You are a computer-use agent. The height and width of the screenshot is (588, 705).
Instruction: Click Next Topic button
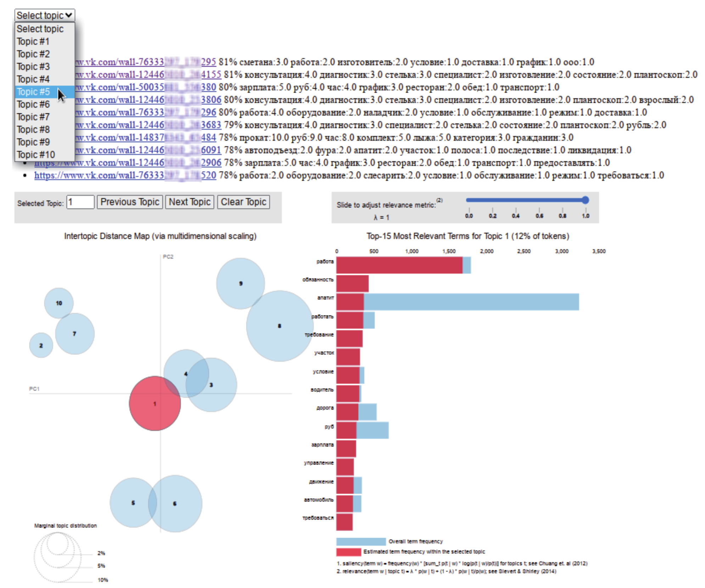189,202
